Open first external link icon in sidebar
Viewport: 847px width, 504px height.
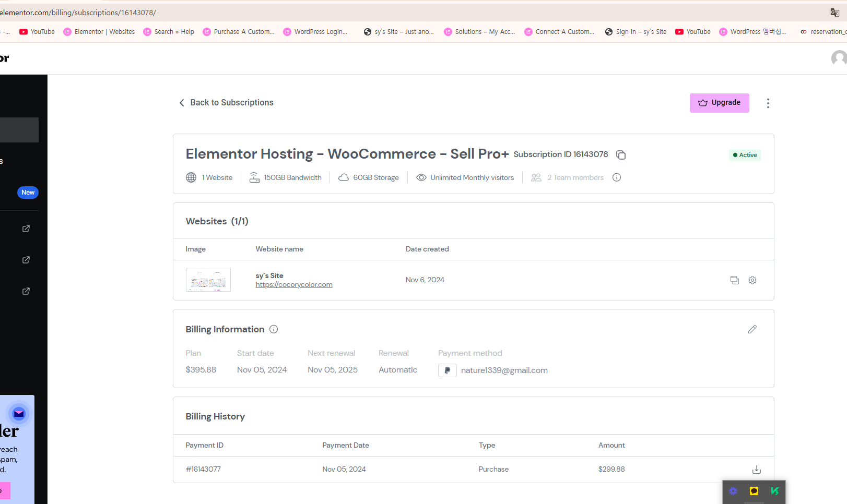26,229
